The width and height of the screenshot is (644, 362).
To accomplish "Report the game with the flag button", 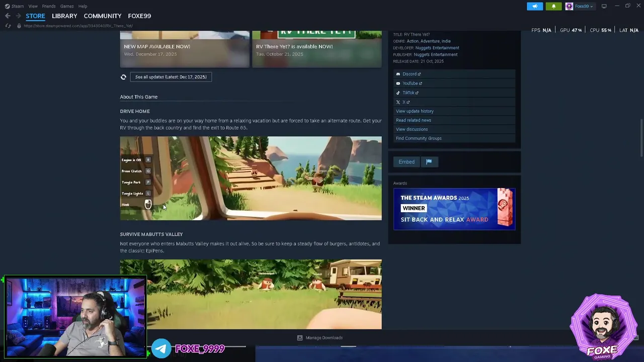I will pos(429,162).
